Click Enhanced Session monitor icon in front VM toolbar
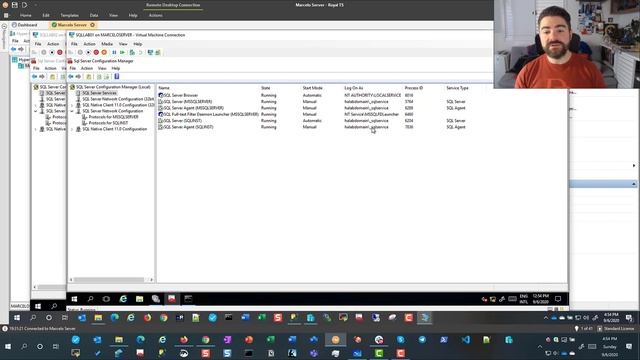The width and height of the screenshot is (640, 360). pyautogui.click(x=150, y=52)
